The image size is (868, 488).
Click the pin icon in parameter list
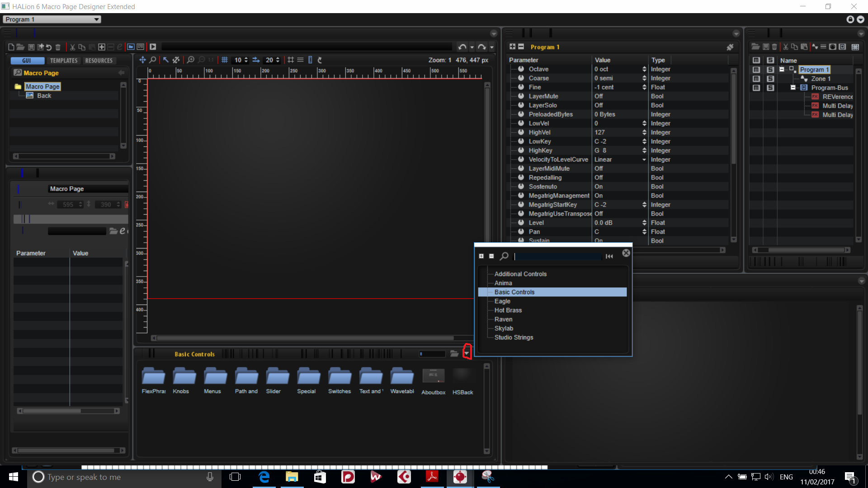pos(730,47)
